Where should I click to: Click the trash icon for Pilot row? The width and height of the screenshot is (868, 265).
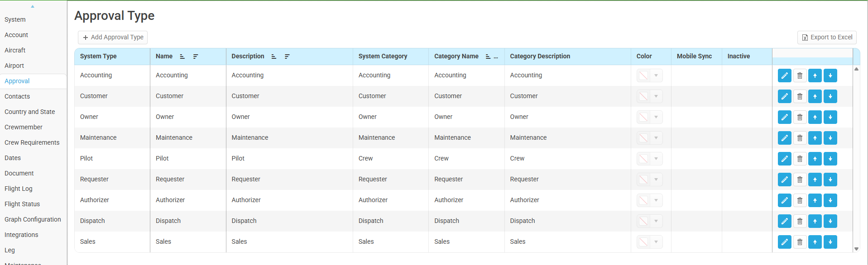[800, 159]
